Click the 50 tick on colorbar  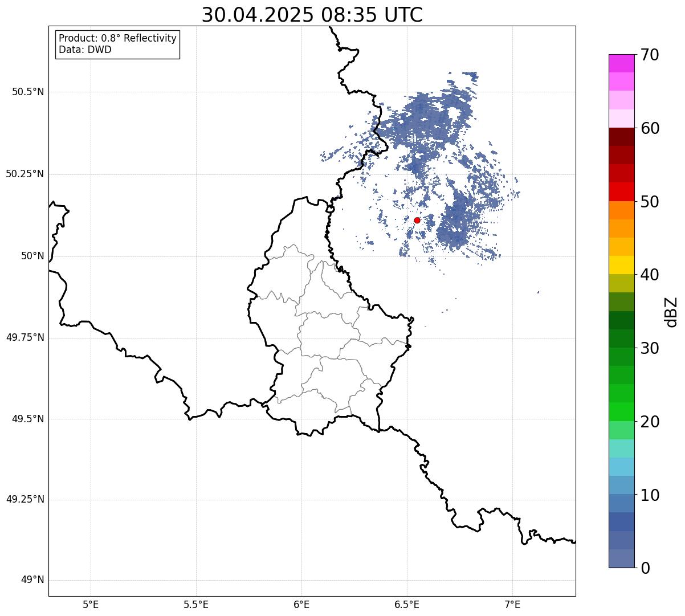pos(650,202)
